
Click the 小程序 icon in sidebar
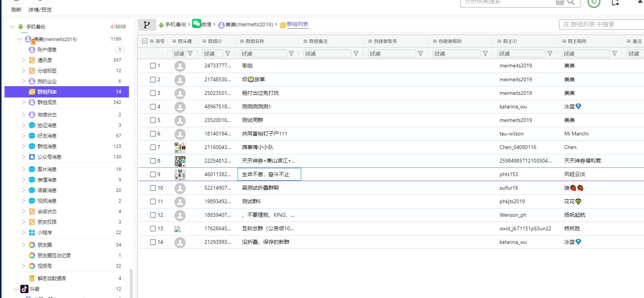[x=32, y=233]
